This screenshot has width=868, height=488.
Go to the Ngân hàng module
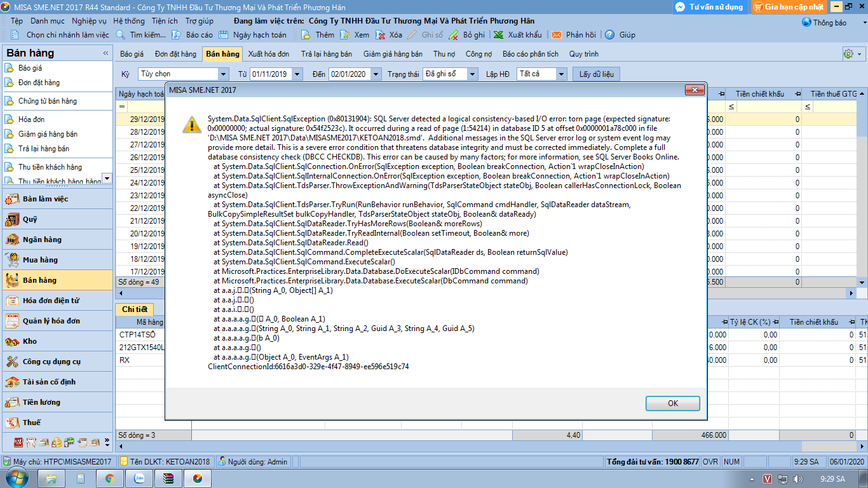pyautogui.click(x=58, y=240)
